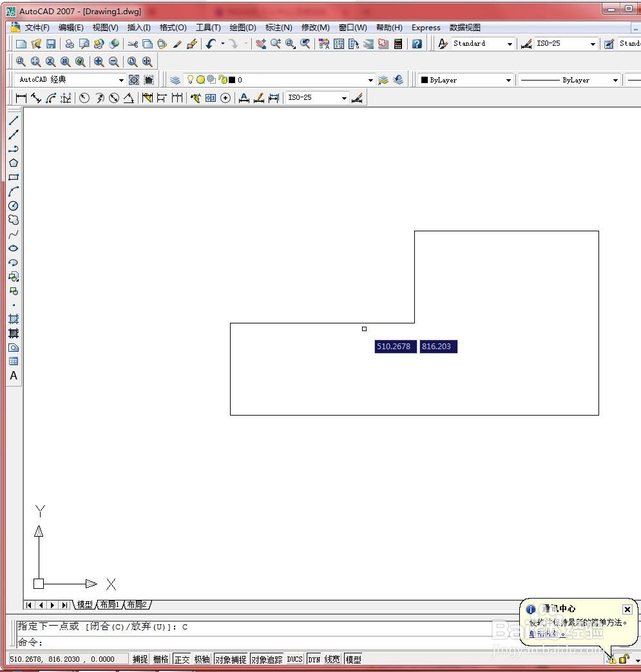Open the 文件(F) menu
Screen dimensions: 641x672
(37, 28)
